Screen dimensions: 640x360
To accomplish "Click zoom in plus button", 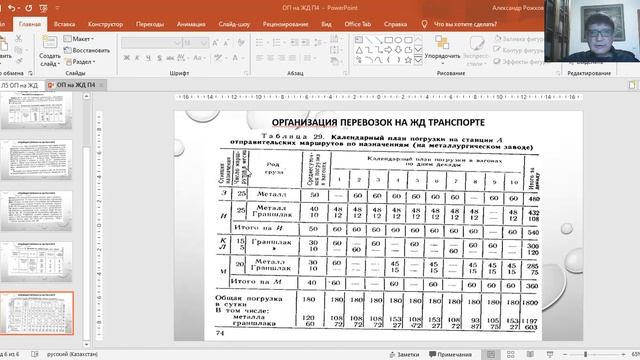I will (623, 354).
